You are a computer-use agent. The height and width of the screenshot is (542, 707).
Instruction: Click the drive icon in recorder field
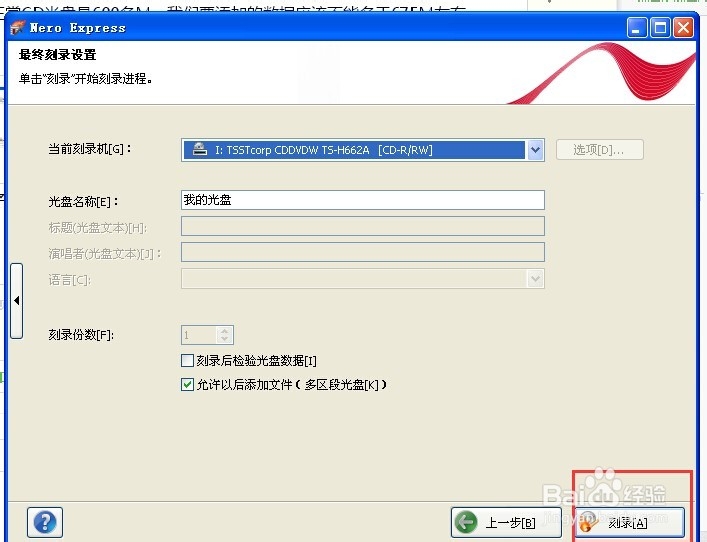tap(200, 149)
